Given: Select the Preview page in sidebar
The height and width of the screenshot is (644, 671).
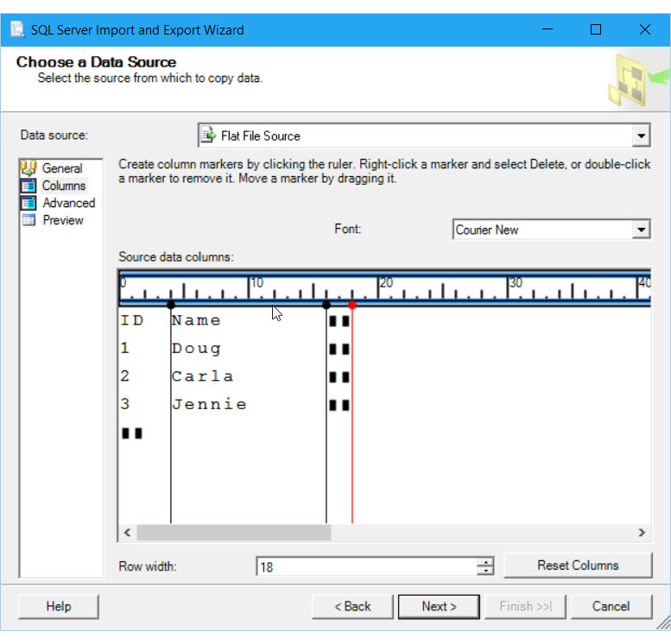Looking at the screenshot, I should pos(63,220).
